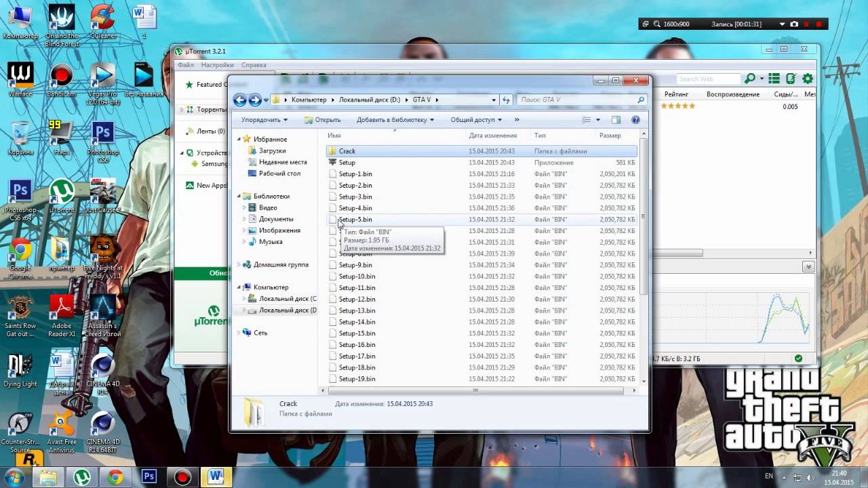Click the green search magnifier in uTorrent
The height and width of the screenshot is (488, 868).
click(750, 79)
